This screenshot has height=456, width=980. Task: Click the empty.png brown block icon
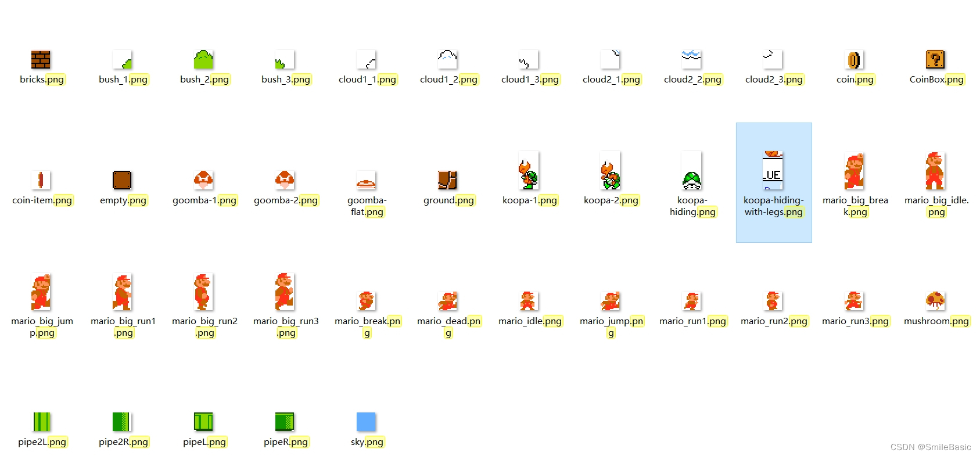coord(122,180)
